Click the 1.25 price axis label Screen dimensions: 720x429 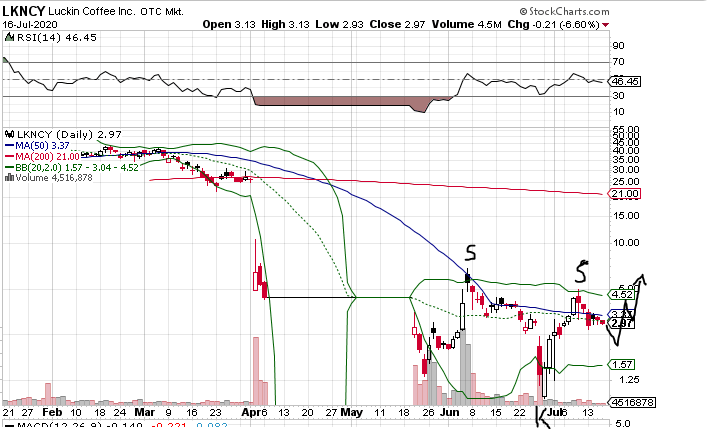tap(629, 379)
